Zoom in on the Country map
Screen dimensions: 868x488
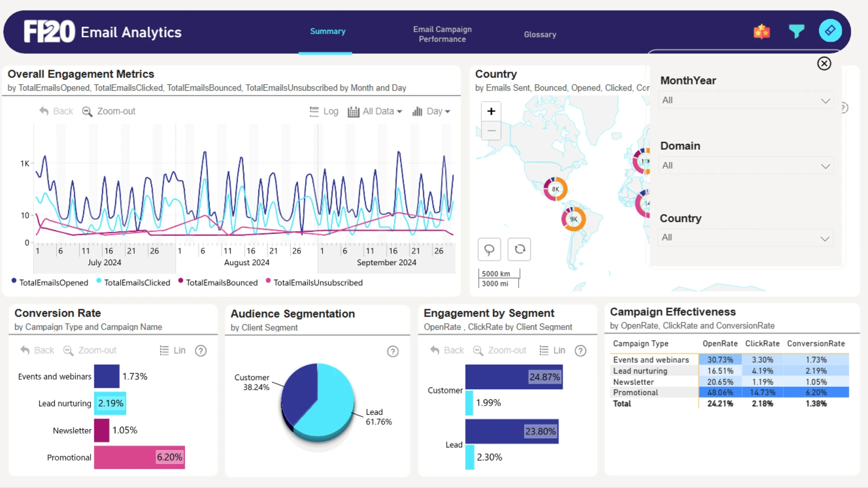491,111
